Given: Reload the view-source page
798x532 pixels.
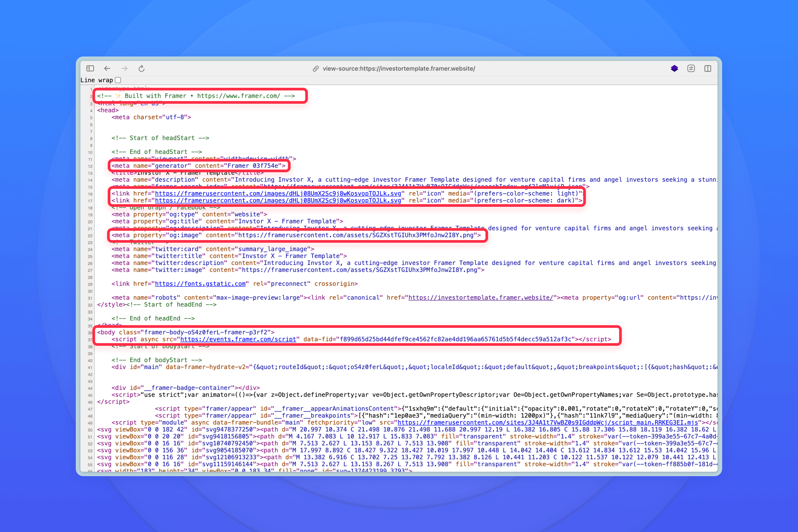Looking at the screenshot, I should click(142, 68).
